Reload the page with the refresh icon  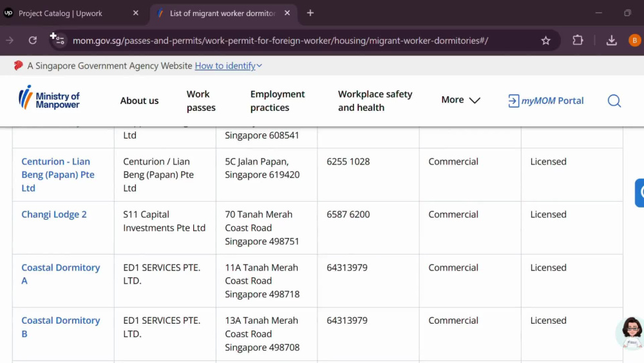tap(33, 40)
